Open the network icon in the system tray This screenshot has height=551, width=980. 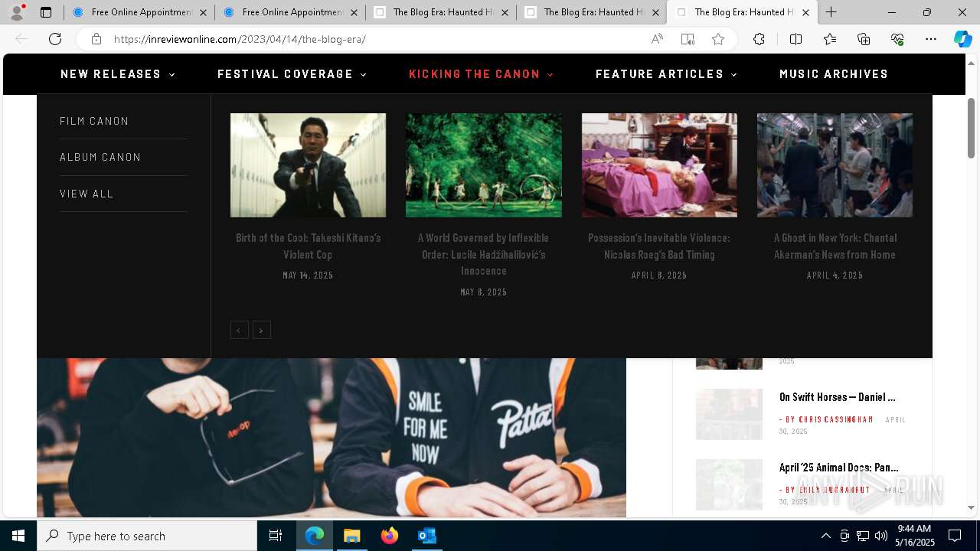(x=863, y=536)
